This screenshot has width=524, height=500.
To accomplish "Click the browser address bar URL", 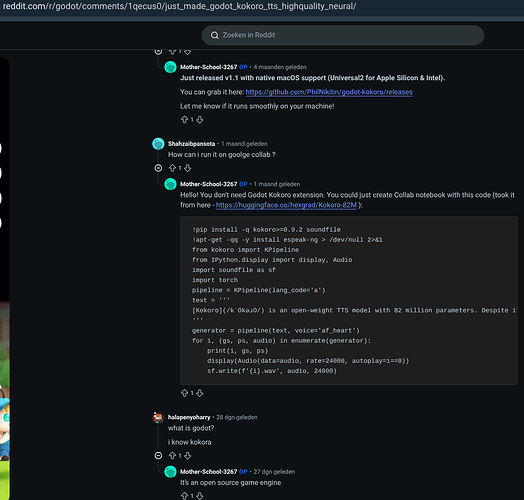I will 179,6.
